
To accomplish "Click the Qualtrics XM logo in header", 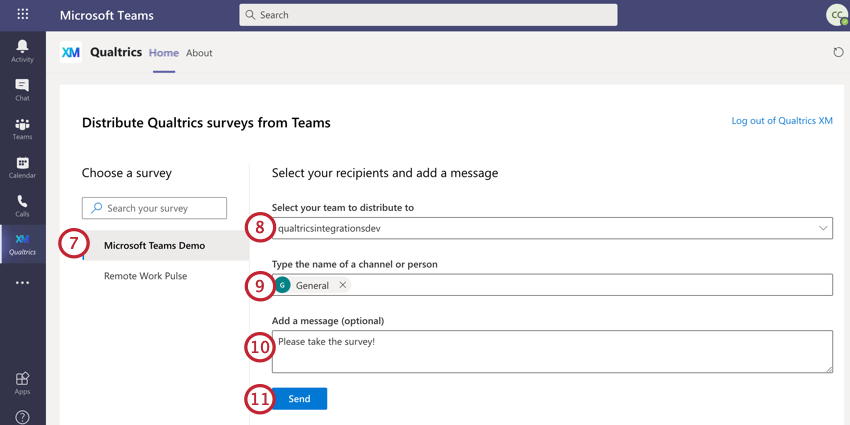I will [70, 52].
